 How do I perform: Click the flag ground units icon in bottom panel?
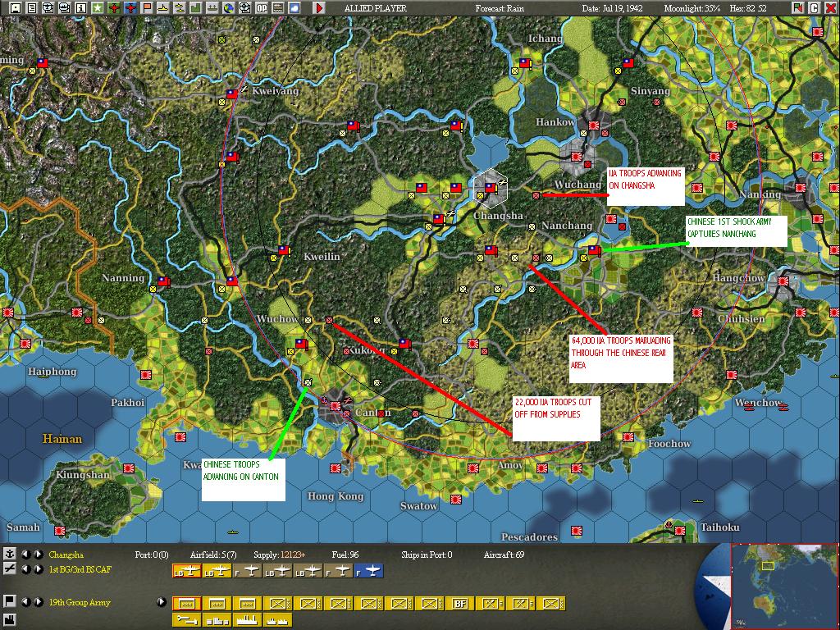click(10, 601)
